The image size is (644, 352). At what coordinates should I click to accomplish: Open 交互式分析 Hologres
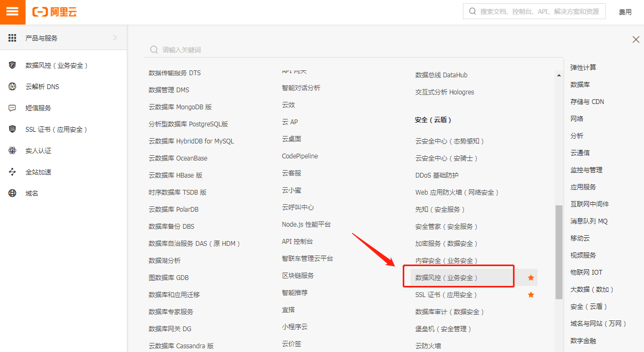pyautogui.click(x=445, y=92)
